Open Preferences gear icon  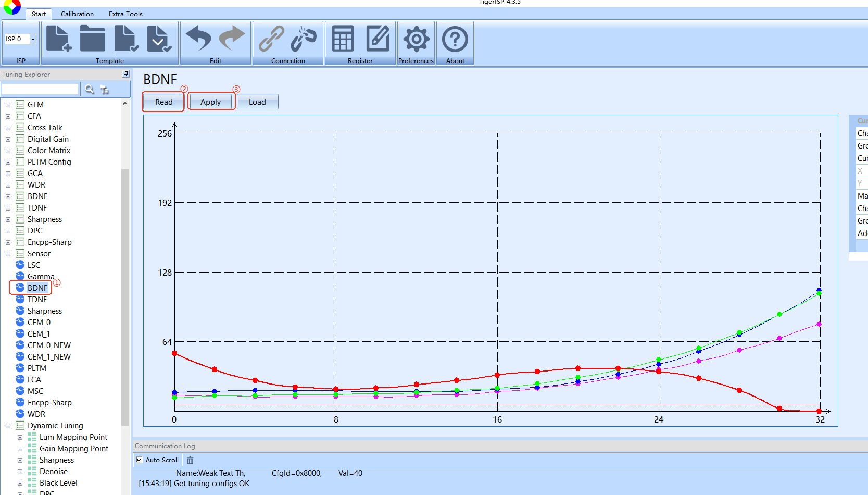416,39
